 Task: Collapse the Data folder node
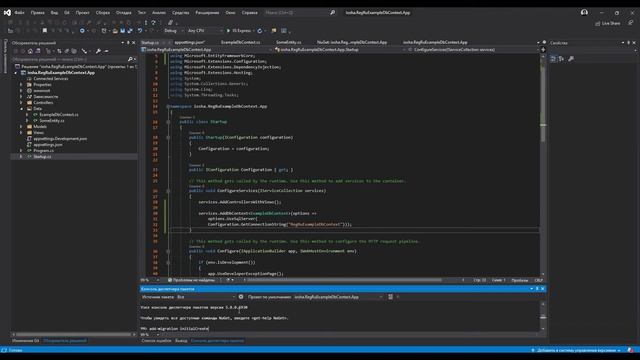21,109
